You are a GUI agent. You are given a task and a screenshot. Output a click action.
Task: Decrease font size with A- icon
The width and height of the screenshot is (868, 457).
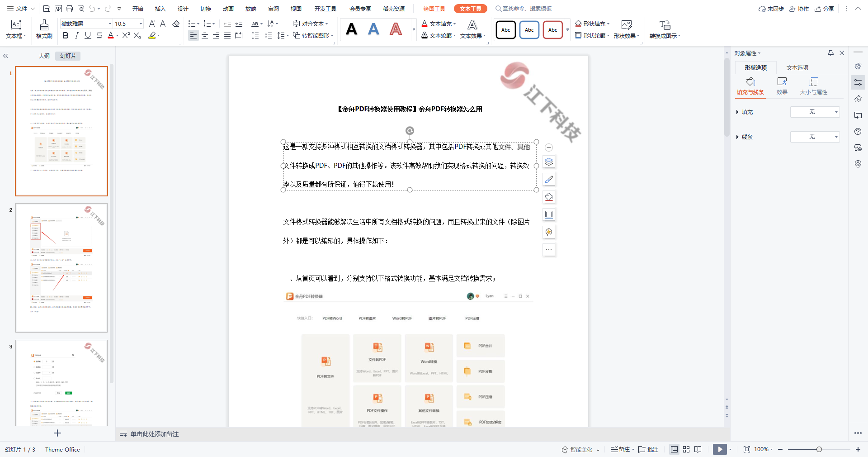(164, 24)
